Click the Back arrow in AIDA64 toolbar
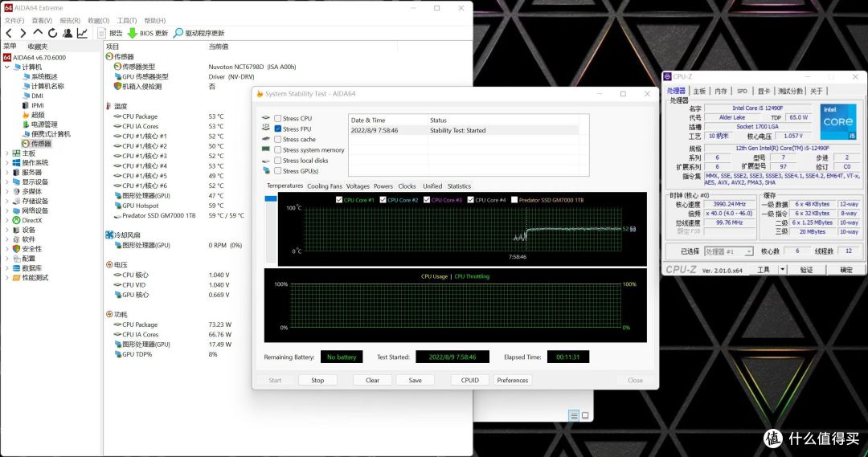868x457 pixels. click(x=9, y=33)
